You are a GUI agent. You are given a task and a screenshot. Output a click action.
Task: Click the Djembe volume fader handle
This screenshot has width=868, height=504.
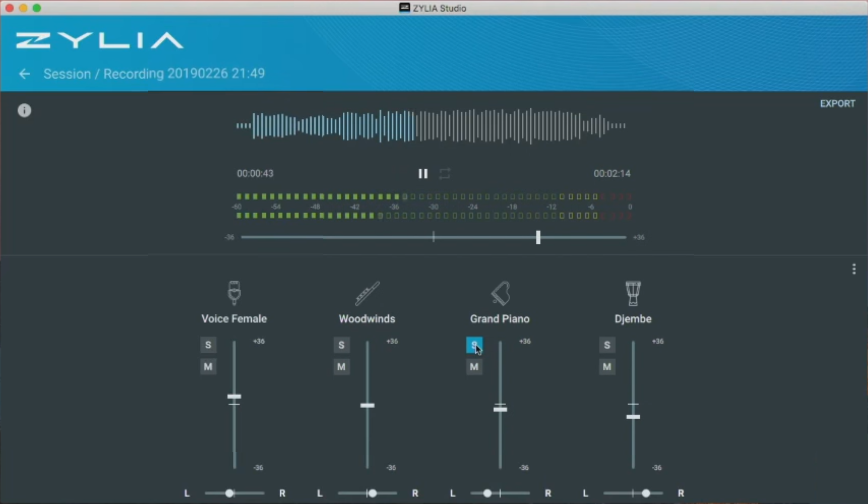click(x=633, y=417)
